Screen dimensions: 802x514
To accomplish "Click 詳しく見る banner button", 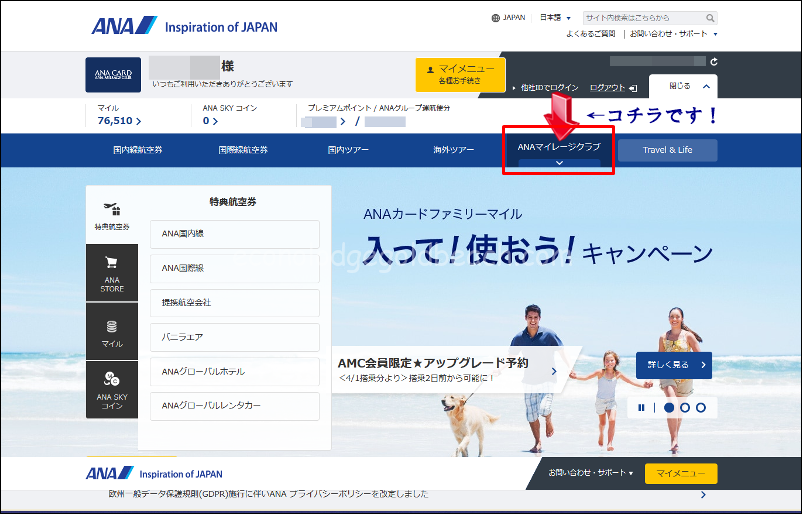I will [x=674, y=365].
